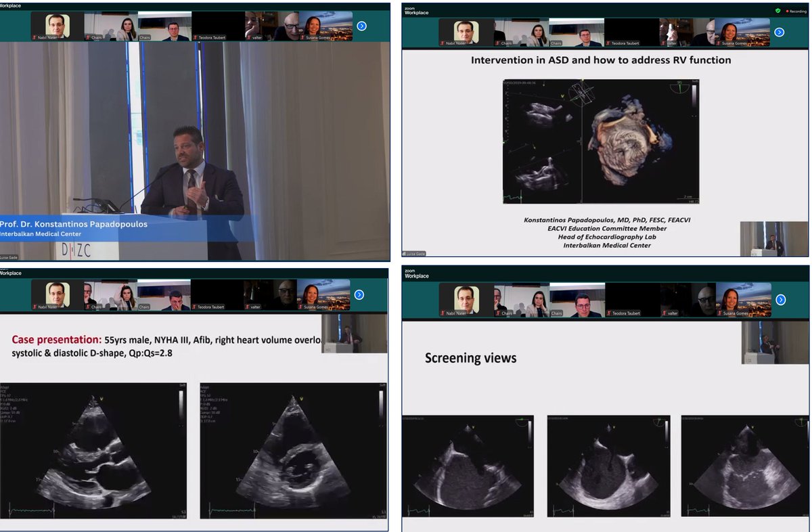This screenshot has width=812, height=532.
Task: Select Nabil Naser thumbnail in ASD title slide window
Action: point(466,32)
